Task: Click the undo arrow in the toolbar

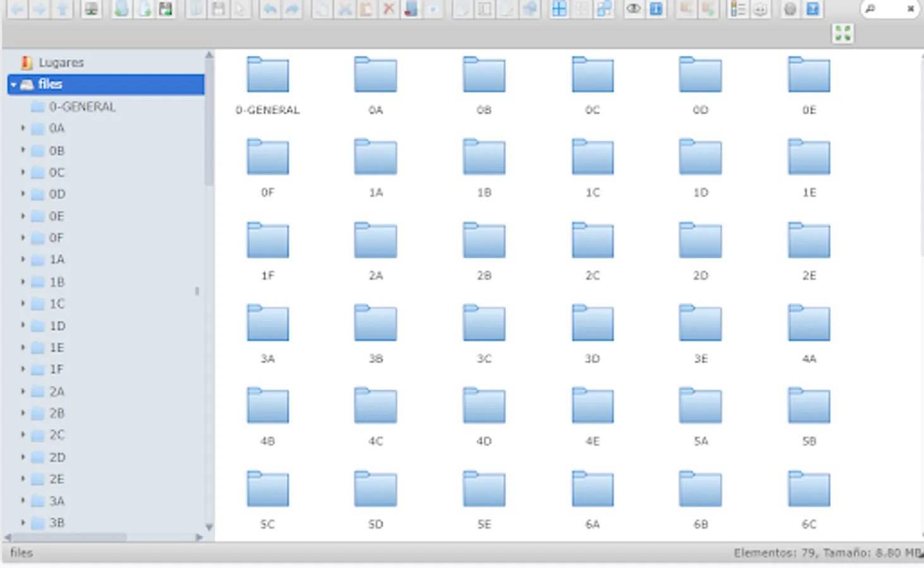Action: (270, 9)
